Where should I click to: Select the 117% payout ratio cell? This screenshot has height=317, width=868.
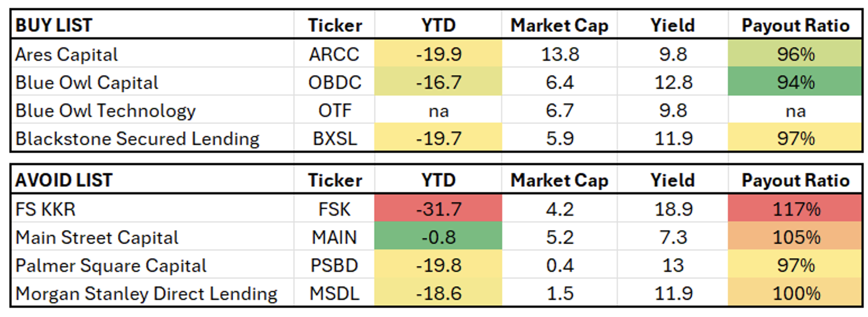point(795,209)
